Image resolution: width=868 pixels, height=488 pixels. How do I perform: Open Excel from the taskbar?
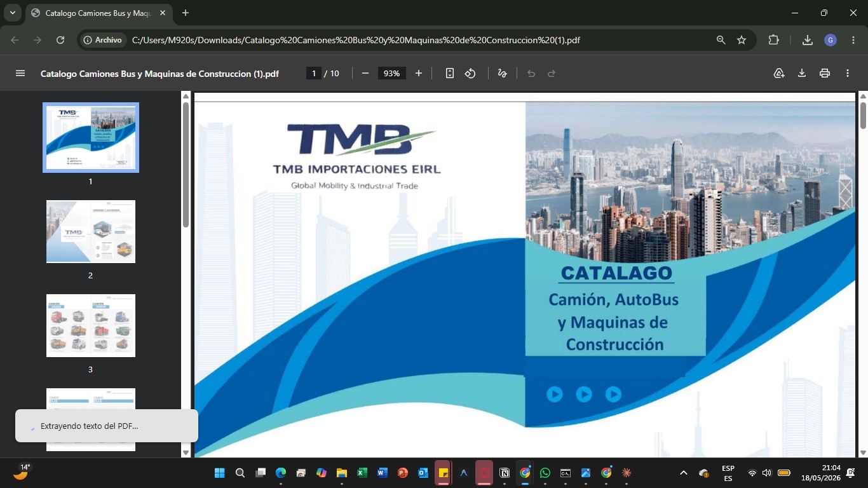362,473
